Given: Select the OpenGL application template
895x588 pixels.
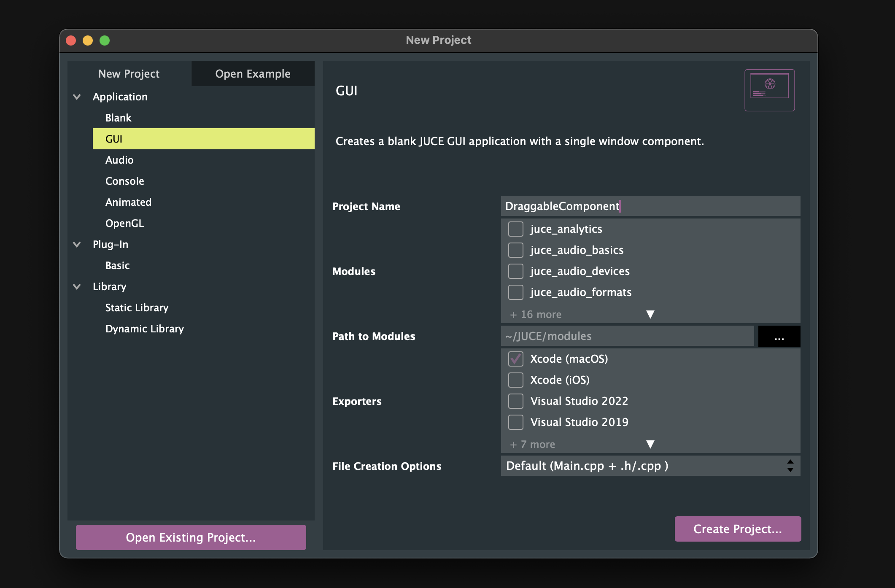Looking at the screenshot, I should [x=204, y=224].
